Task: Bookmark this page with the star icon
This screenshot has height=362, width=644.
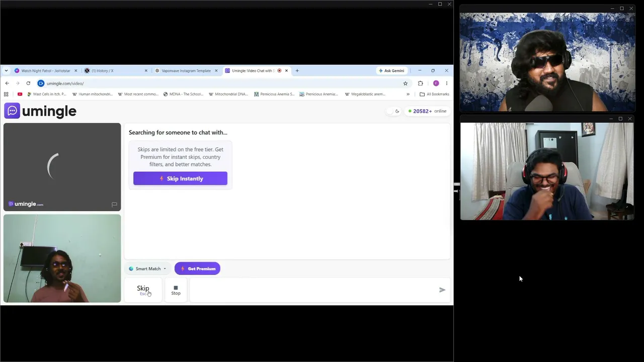Action: click(406, 83)
